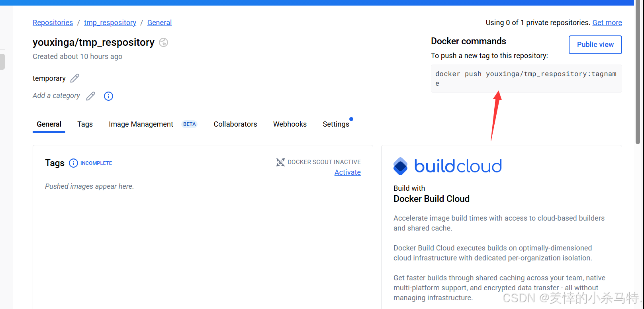Follow the 'Get more' private repositories link
This screenshot has height=309, width=644.
[x=607, y=23]
